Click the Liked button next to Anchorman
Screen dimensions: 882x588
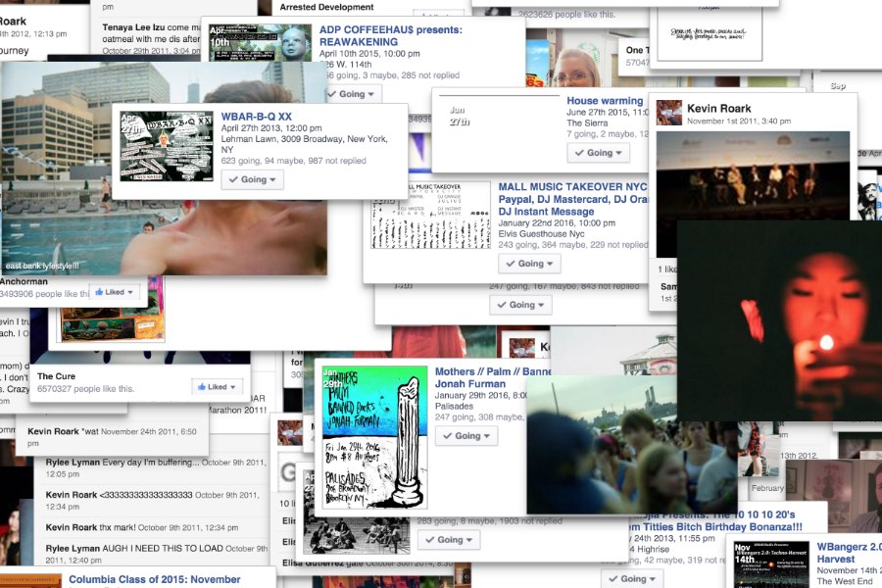[x=115, y=292]
